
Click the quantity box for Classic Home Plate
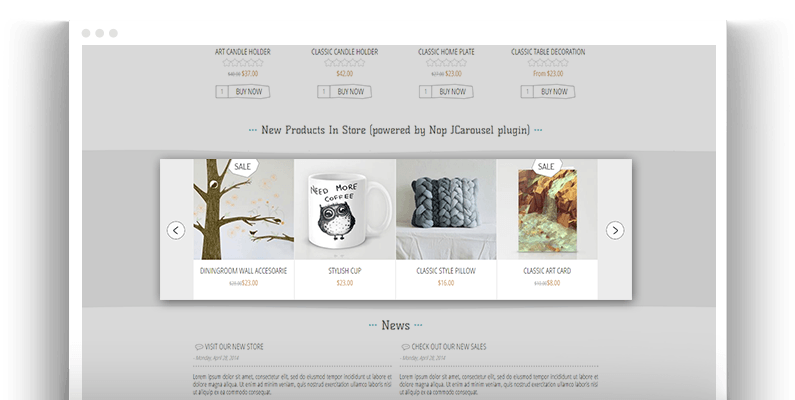(x=425, y=92)
